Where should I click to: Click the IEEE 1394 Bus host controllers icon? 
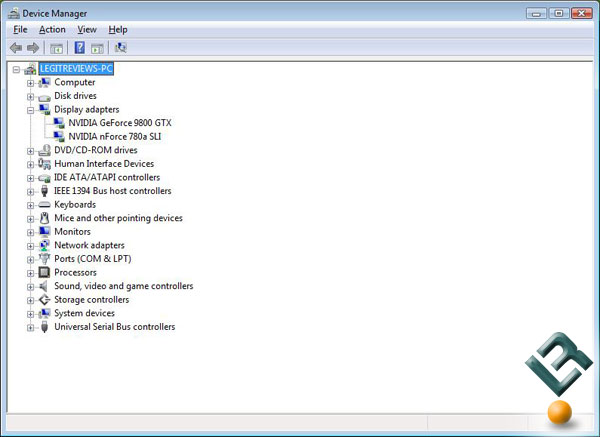coord(44,191)
